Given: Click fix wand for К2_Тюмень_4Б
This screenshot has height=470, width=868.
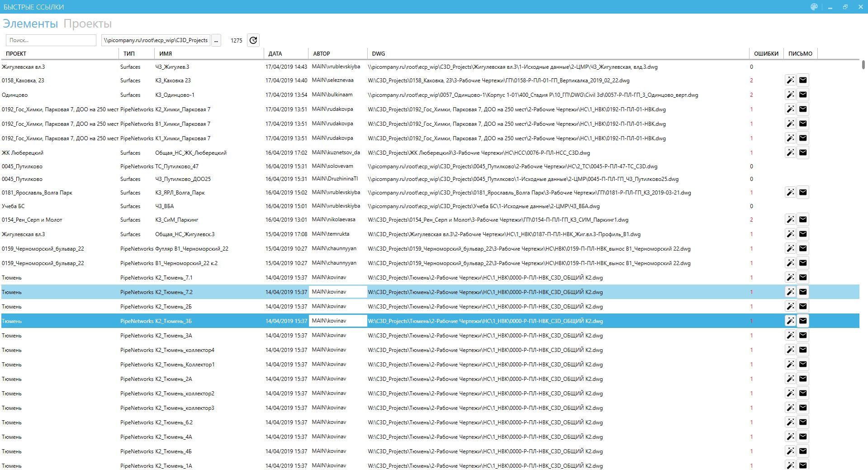Looking at the screenshot, I should coord(790,451).
